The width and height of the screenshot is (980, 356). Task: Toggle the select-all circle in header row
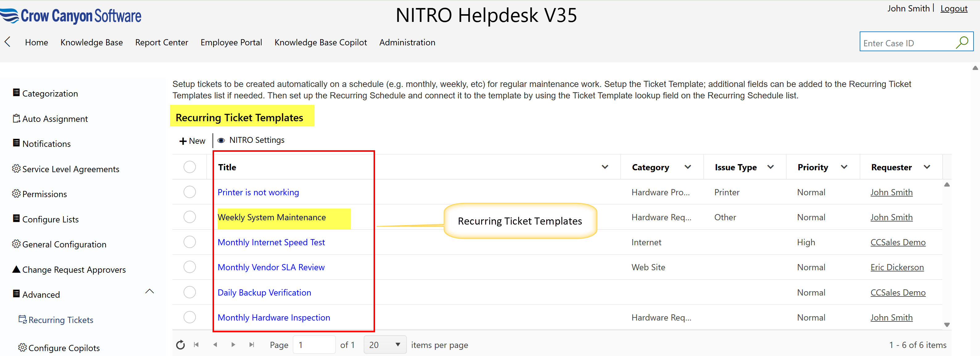(189, 167)
